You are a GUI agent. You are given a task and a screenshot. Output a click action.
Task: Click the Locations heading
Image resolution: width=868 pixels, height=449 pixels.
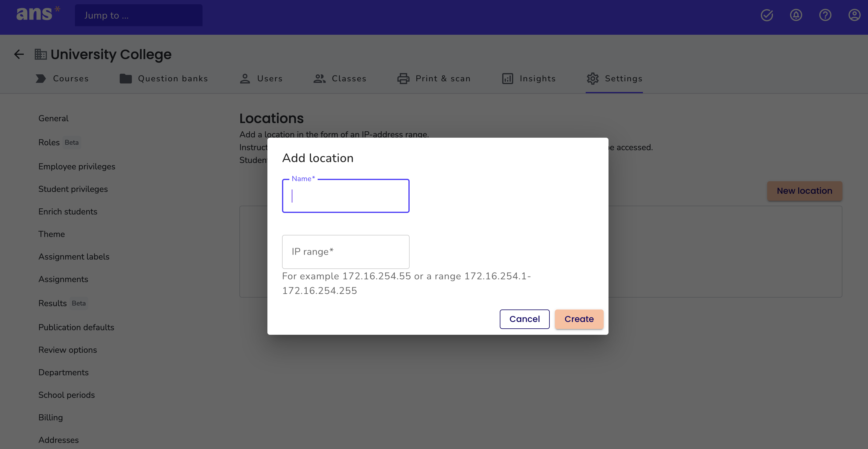[x=272, y=118]
